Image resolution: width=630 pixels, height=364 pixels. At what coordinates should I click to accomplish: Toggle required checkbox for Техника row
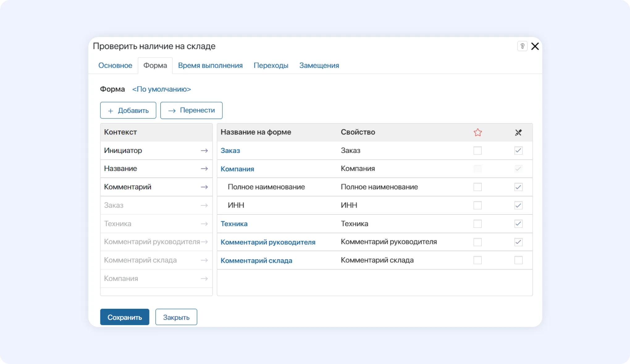tap(477, 224)
